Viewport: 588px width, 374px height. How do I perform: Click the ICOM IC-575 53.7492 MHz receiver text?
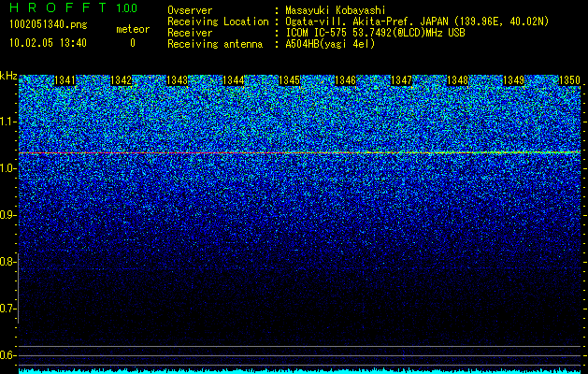coord(375,33)
